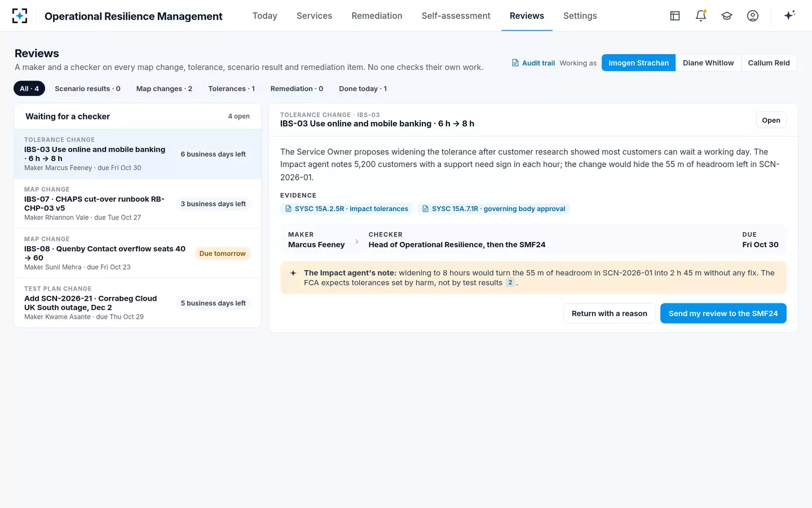Click maker name Marcus Feeney in detail
Viewport: 812px width, 508px height.
(x=316, y=245)
